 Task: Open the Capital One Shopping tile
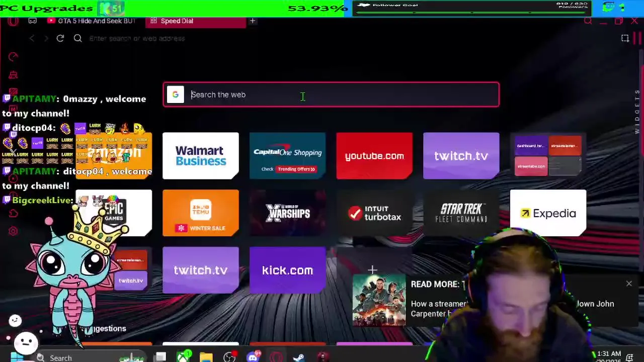coord(287,156)
